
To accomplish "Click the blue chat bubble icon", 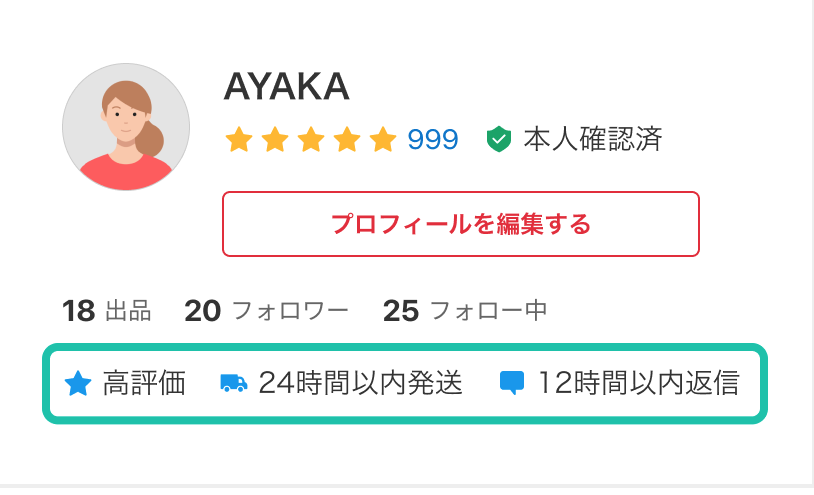I will [512, 383].
